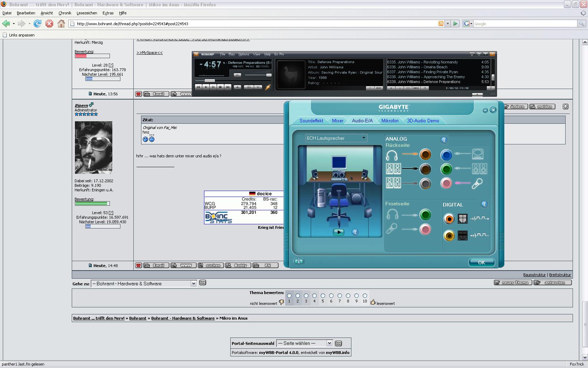Open the DIGITAL settings wrench icon
The height and width of the screenshot is (368, 588).
[x=484, y=204]
